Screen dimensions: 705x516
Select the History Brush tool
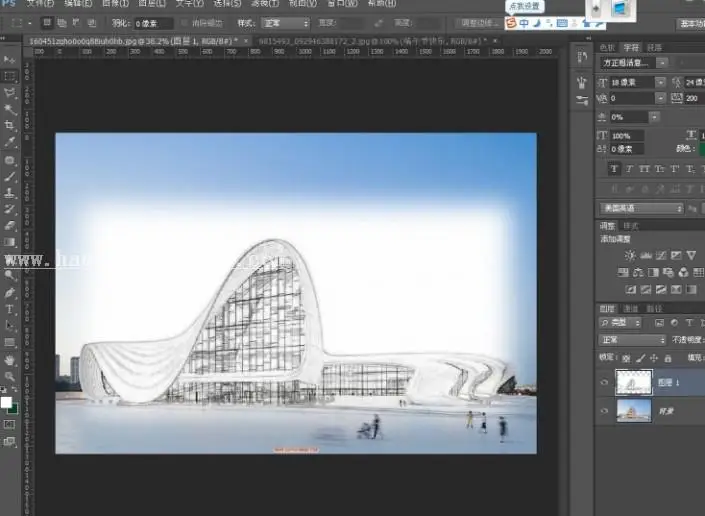[x=9, y=209]
